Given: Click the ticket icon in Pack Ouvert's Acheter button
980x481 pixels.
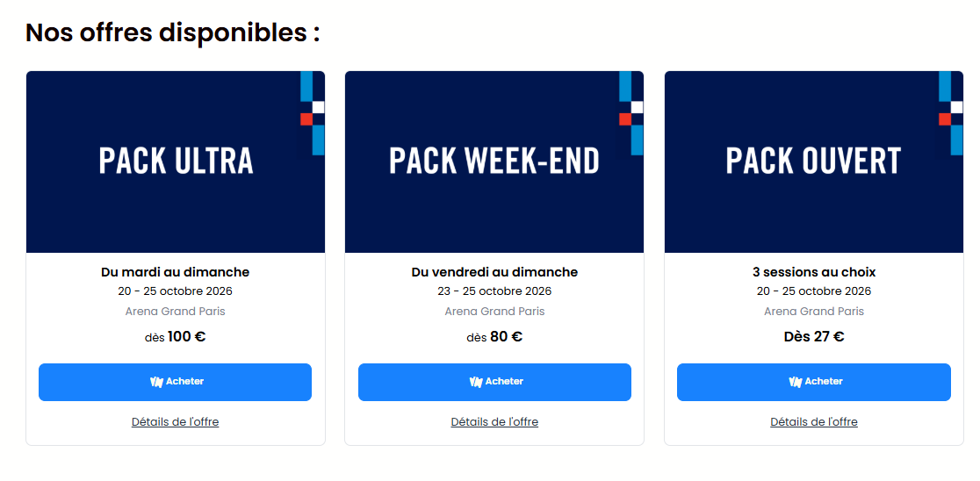Looking at the screenshot, I should click(796, 382).
